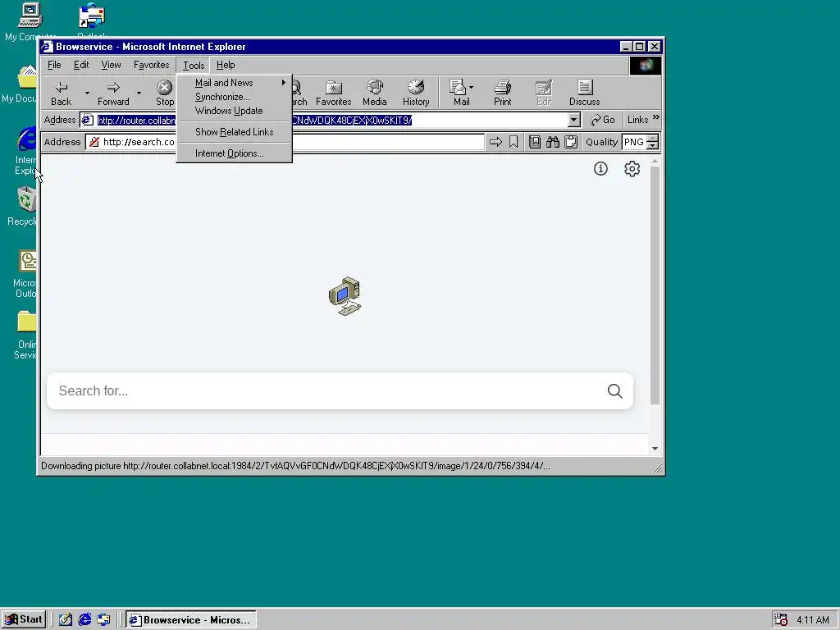Open Internet Options... from the Tools menu

pos(235,153)
